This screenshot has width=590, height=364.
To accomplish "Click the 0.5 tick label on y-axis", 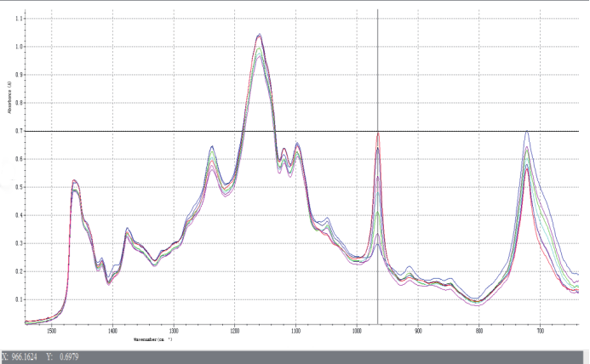I will pos(19,187).
